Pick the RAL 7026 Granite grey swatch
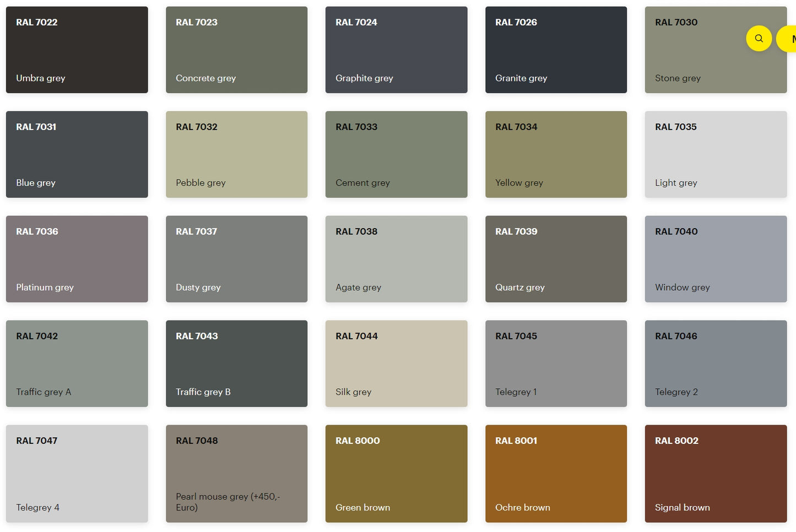 [x=556, y=50]
